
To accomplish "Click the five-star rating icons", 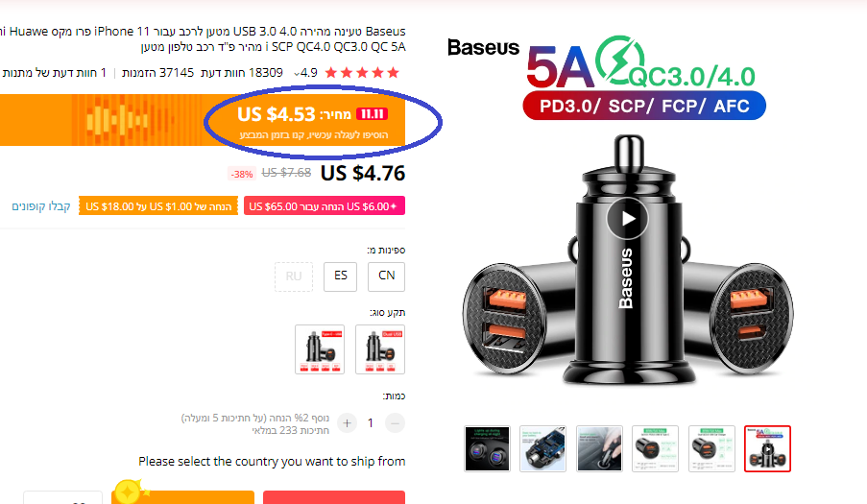I will point(362,73).
